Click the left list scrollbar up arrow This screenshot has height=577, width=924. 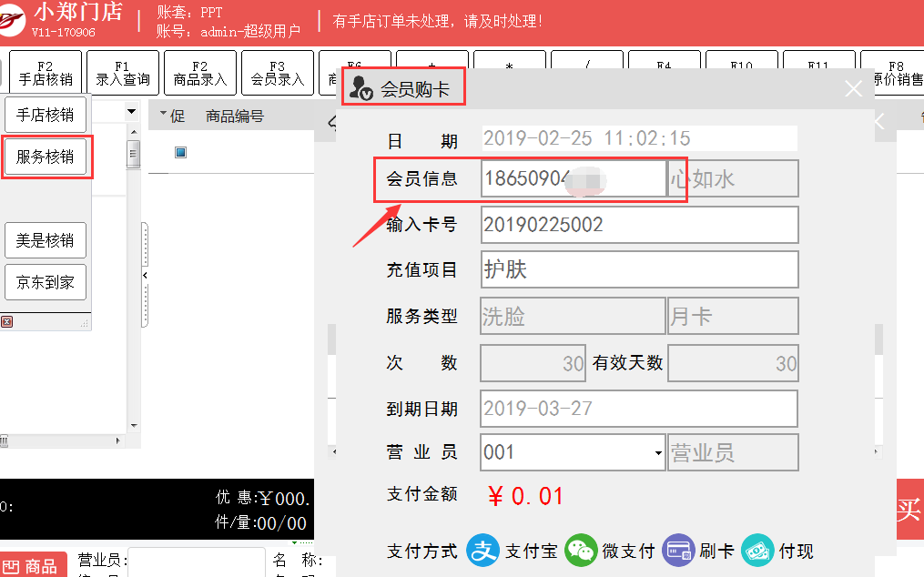134,132
